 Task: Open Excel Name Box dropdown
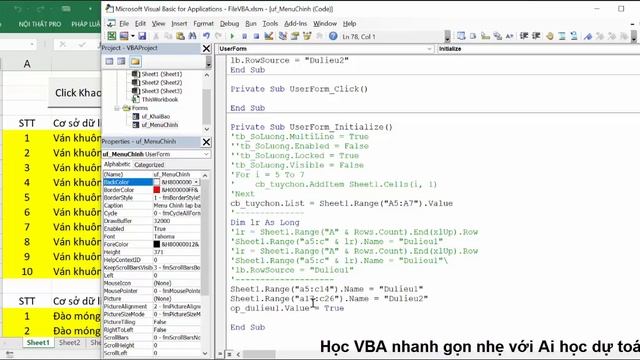coord(32,44)
